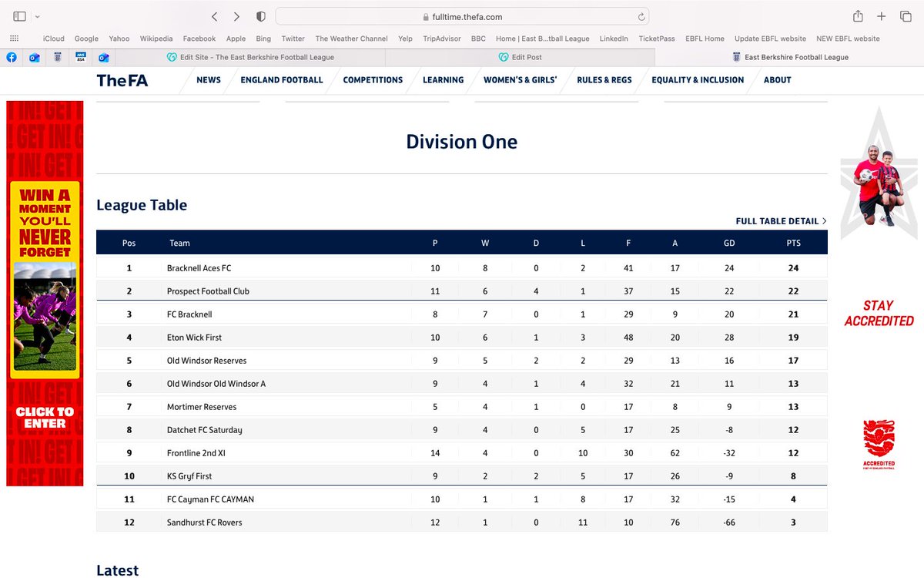Navigate back with the back arrow
Screen dimensions: 924x578
(x=214, y=15)
